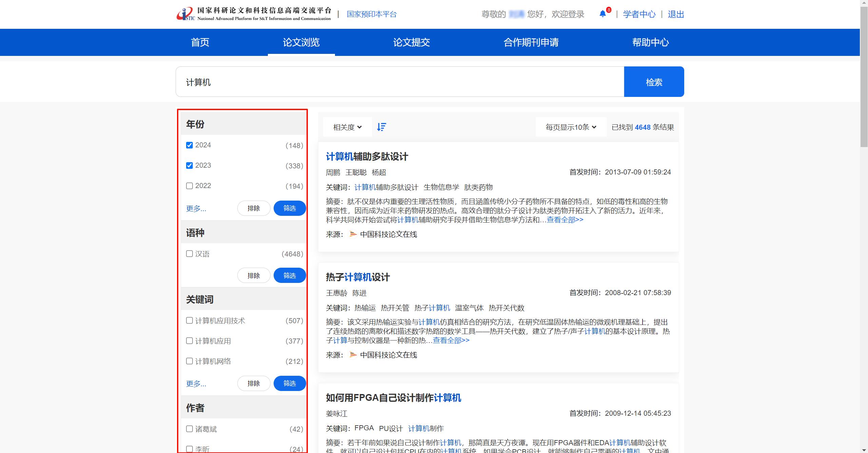The height and width of the screenshot is (453, 868).
Task: Click 排除 button in 年份 section
Action: [x=254, y=208]
